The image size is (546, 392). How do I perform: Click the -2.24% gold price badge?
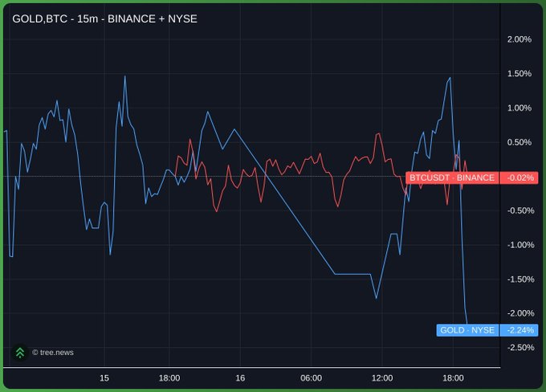coord(520,330)
